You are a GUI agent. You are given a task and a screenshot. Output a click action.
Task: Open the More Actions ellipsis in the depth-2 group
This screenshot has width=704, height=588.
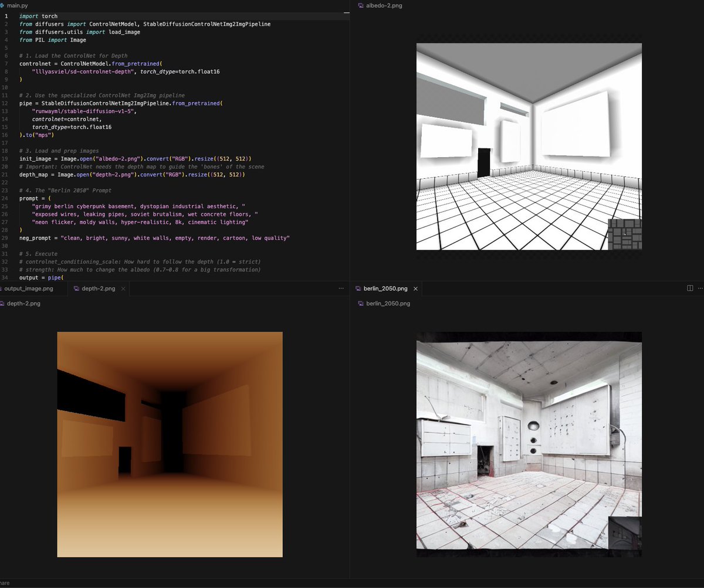[341, 288]
